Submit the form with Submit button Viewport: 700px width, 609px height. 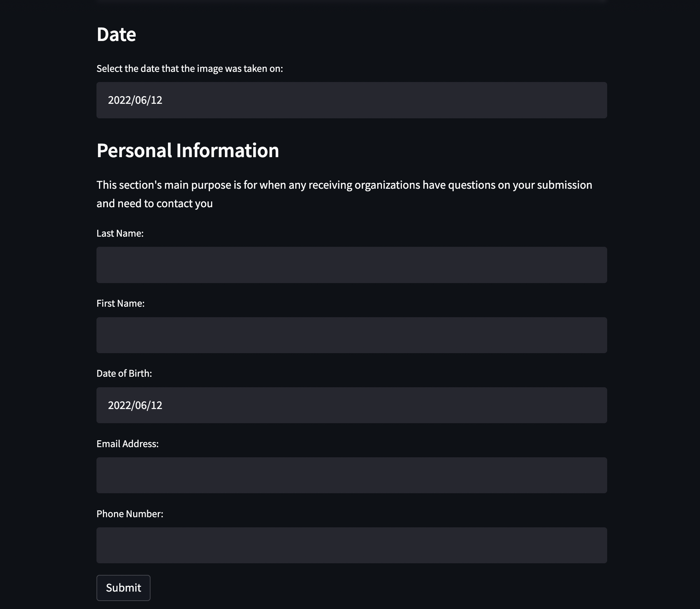click(x=123, y=588)
